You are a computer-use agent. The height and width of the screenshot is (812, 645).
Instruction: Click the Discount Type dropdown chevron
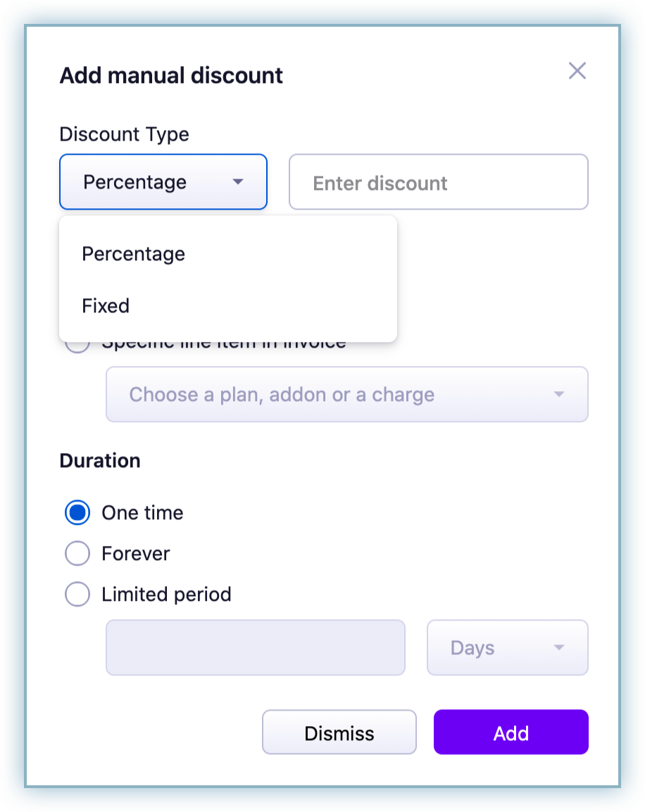click(x=239, y=182)
